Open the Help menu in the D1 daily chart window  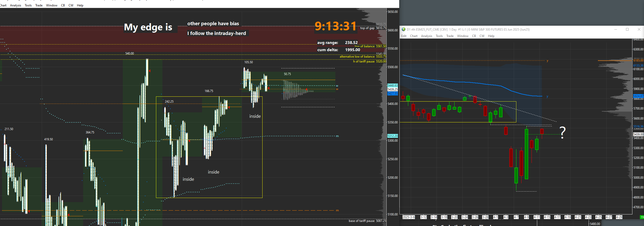[491, 36]
